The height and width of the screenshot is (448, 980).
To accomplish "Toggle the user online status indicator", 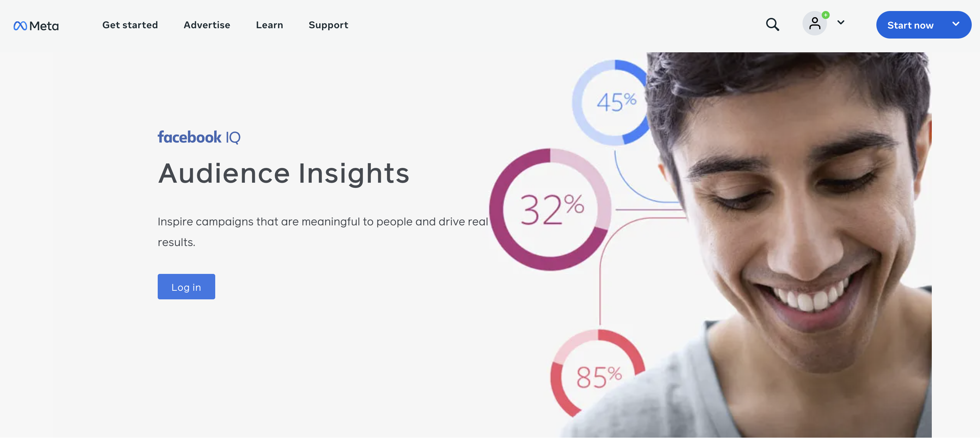I will [826, 14].
